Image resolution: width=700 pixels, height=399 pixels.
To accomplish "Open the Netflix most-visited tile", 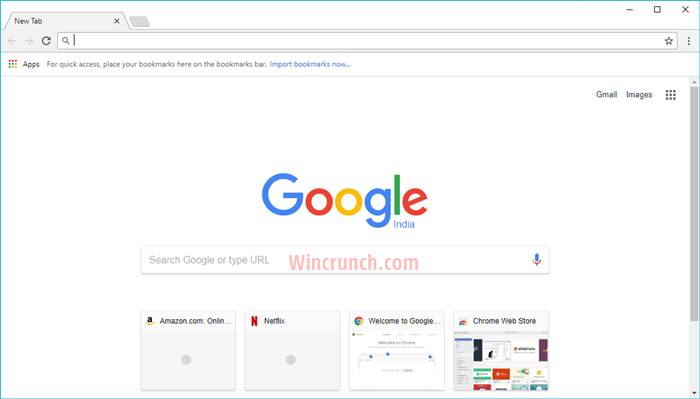I will point(292,351).
